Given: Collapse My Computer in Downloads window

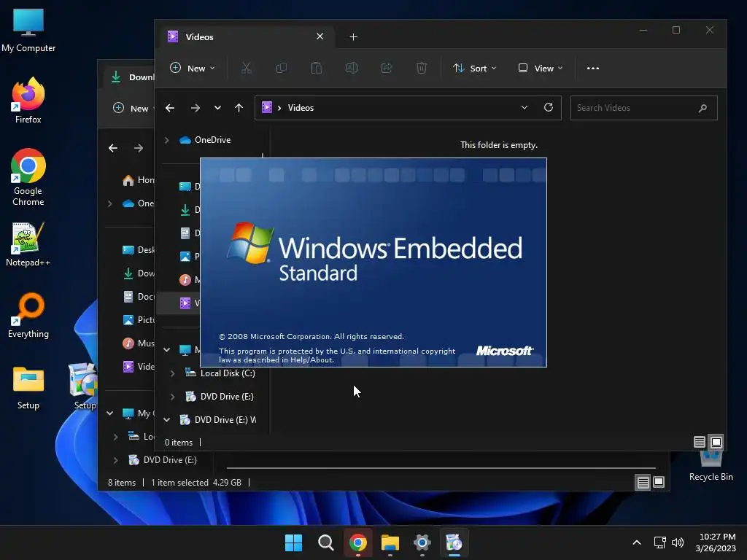Looking at the screenshot, I should pyautogui.click(x=109, y=413).
